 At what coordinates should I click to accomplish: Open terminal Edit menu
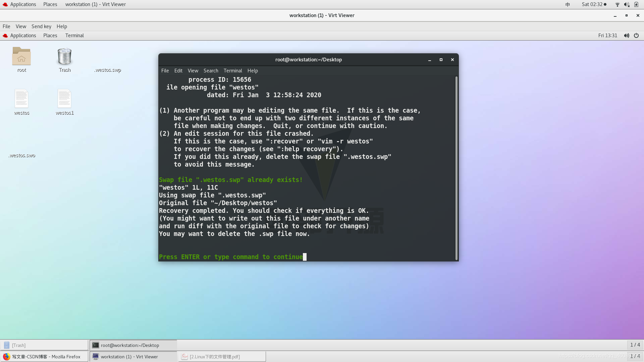pos(178,71)
